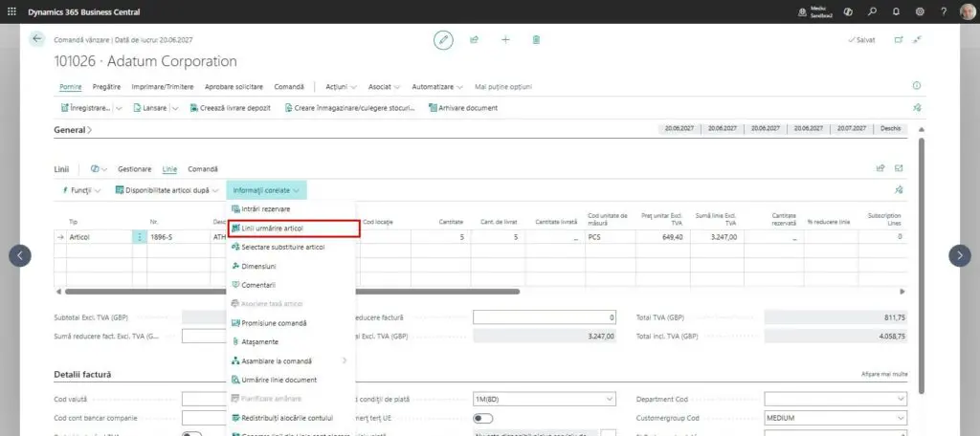The width and height of the screenshot is (980, 436).
Task: Open the Asamblare la comandă submenu
Action: [x=290, y=361]
